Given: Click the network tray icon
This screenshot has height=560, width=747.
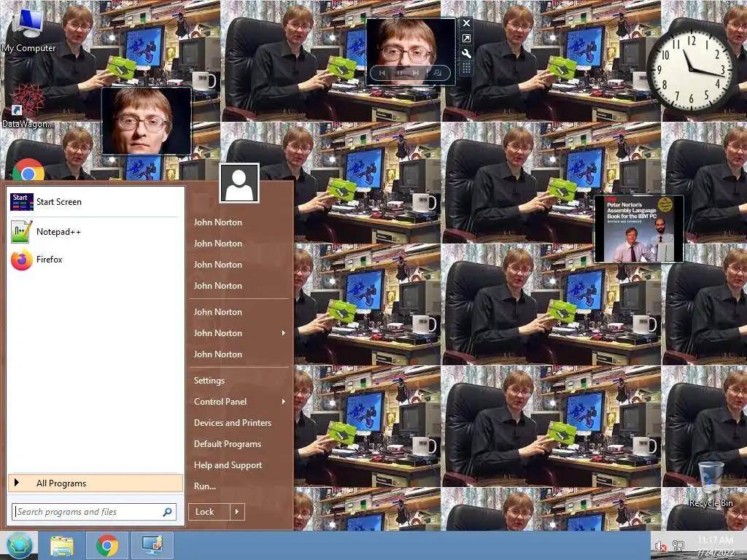Looking at the screenshot, I should (x=678, y=546).
